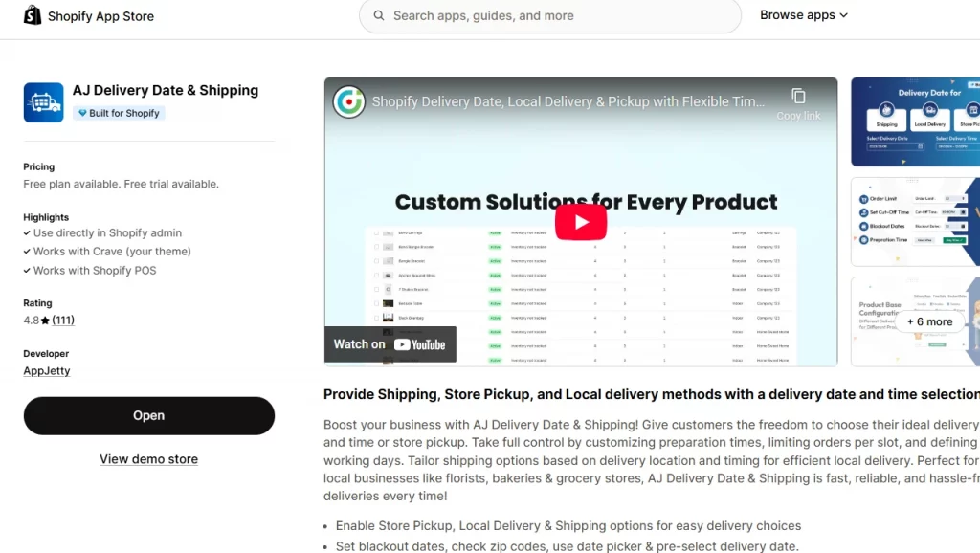Click into the search apps field

555,15
